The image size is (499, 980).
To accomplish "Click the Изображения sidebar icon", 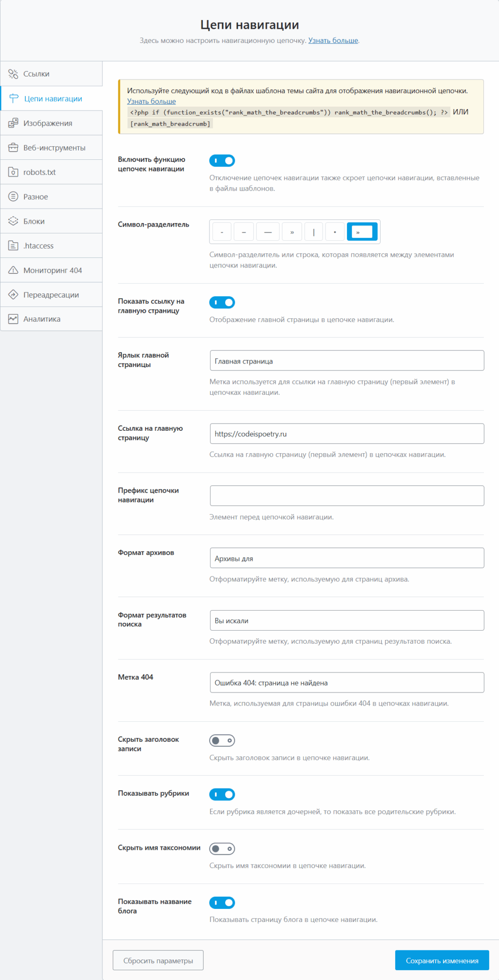I will [13, 123].
